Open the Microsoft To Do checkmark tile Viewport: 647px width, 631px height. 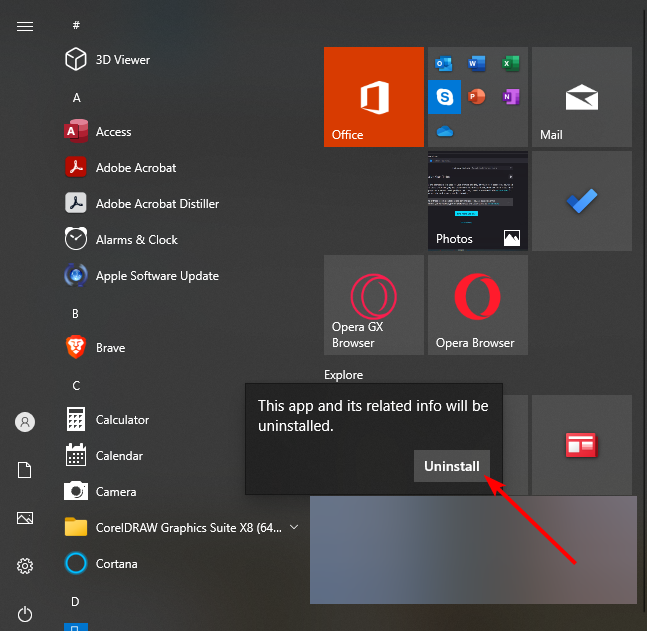point(581,201)
